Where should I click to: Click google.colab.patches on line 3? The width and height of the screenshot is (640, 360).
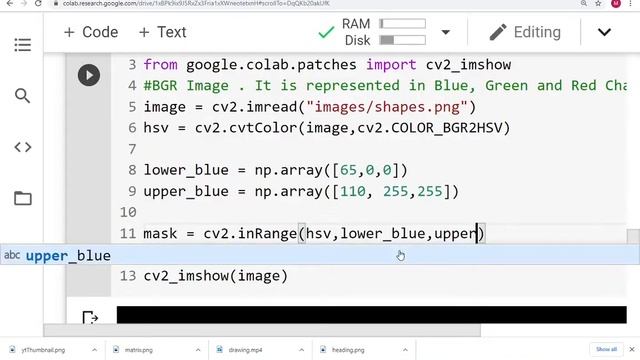[x=271, y=65]
